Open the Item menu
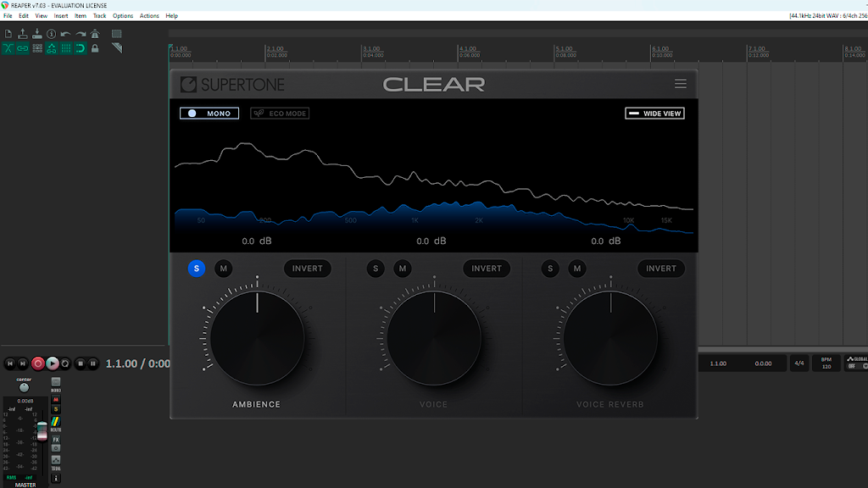The height and width of the screenshot is (488, 868). [x=81, y=16]
